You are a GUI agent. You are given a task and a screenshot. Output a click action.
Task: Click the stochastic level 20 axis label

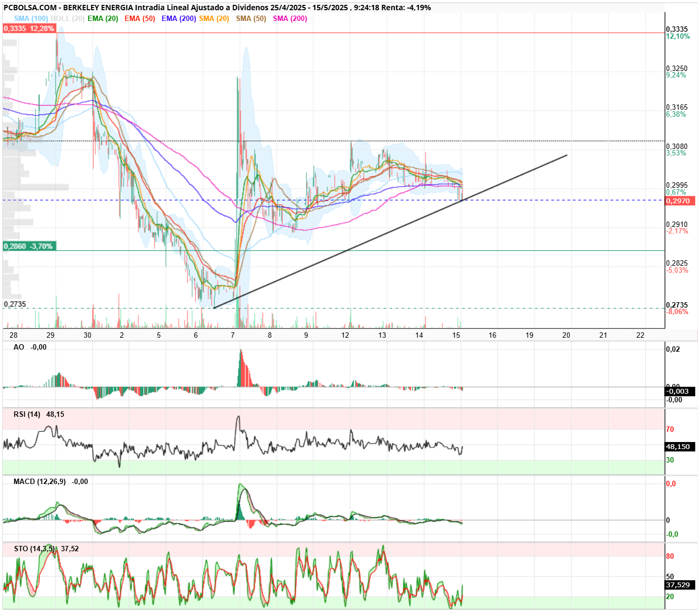(670, 596)
